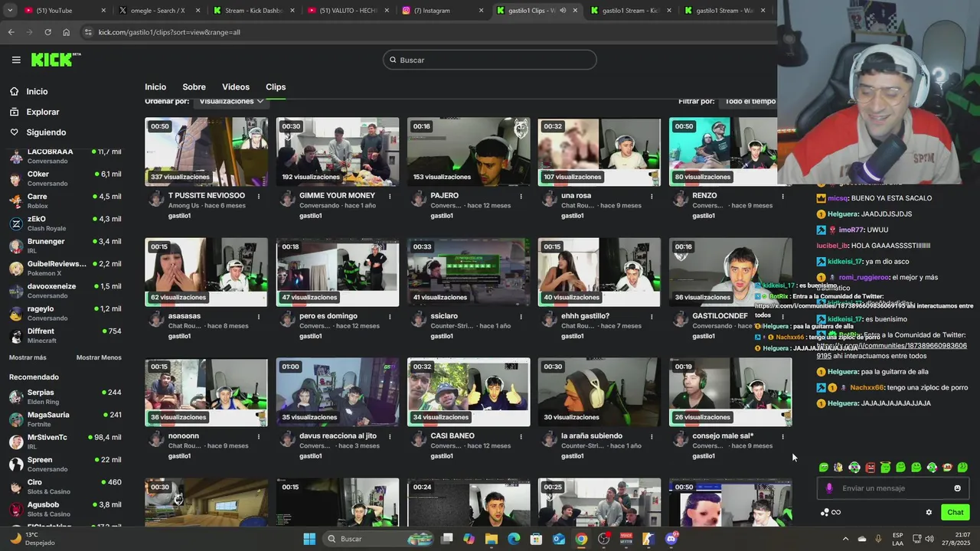The width and height of the screenshot is (980, 551).
Task: Open options menu for ehhh gastilo? clip
Action: [652, 316]
